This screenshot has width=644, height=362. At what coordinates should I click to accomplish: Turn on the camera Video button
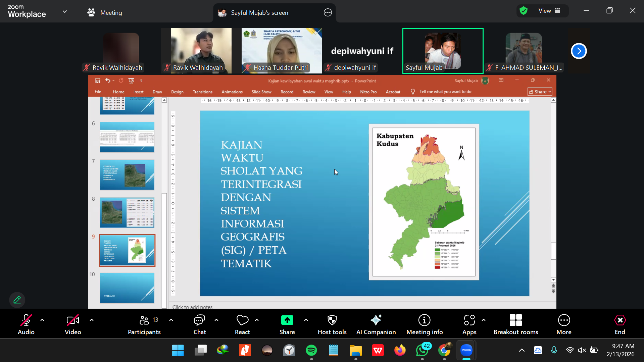click(73, 324)
